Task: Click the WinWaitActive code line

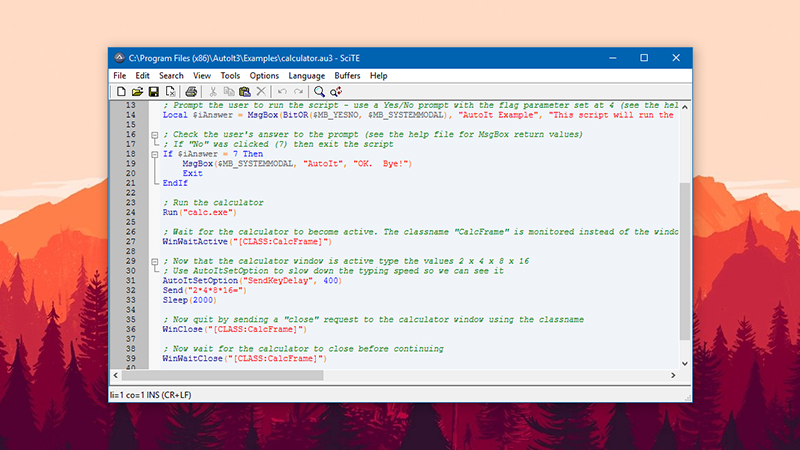Action: coord(247,242)
